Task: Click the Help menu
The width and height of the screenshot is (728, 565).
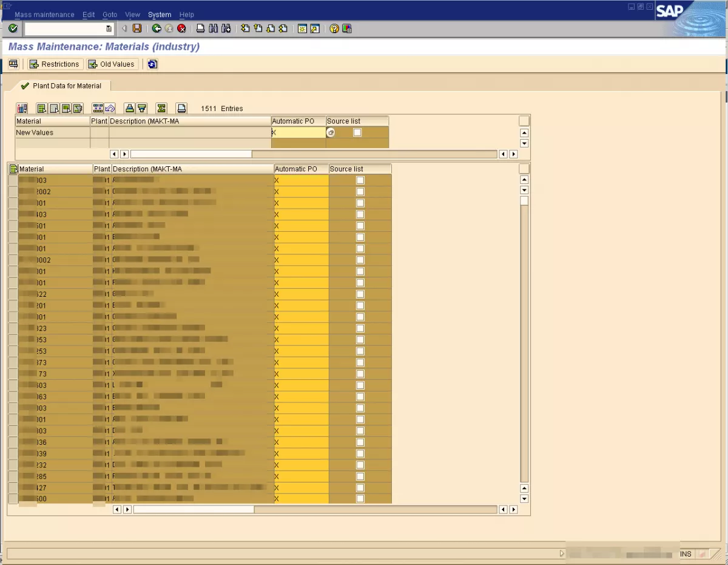Action: click(187, 15)
